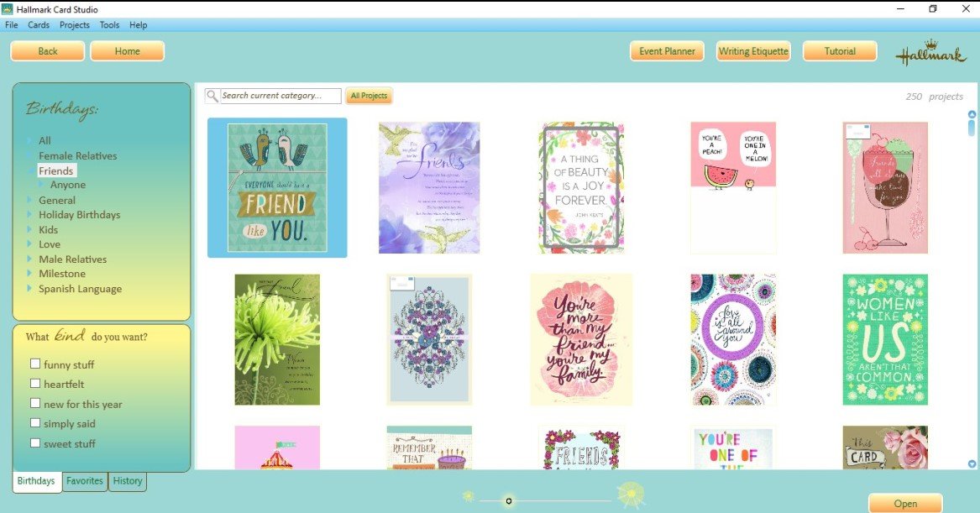Select 'You're more than my friend' card

pos(581,339)
